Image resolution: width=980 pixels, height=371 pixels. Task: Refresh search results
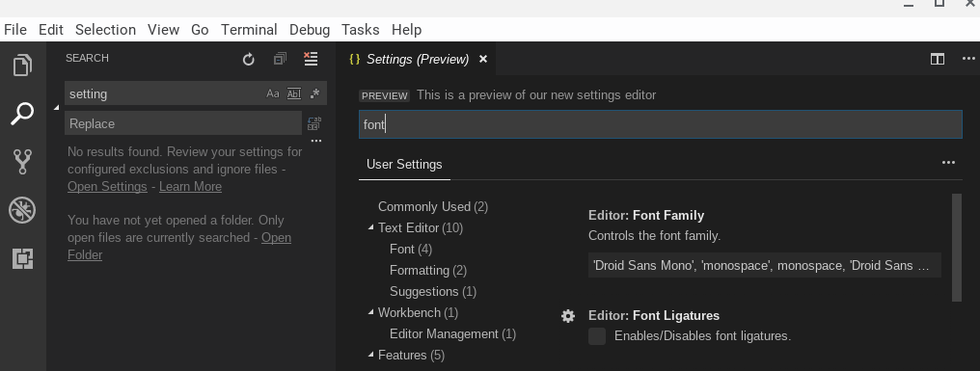pos(249,60)
